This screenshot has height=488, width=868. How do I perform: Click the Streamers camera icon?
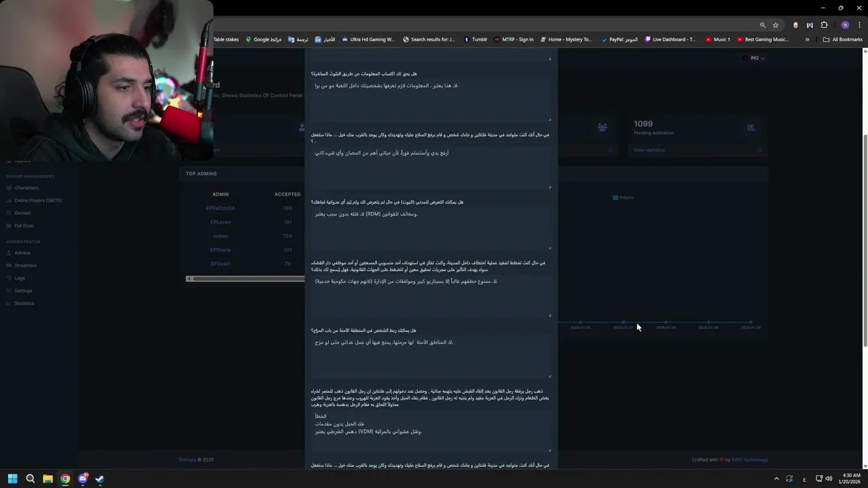coord(9,266)
